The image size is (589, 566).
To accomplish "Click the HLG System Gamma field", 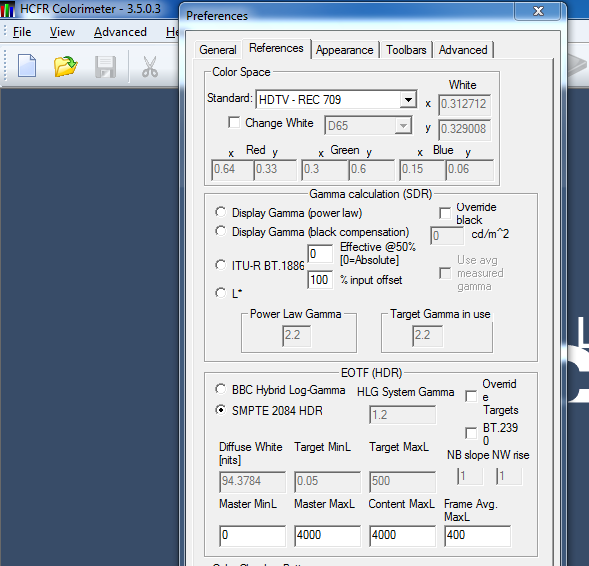I will 402,415.
